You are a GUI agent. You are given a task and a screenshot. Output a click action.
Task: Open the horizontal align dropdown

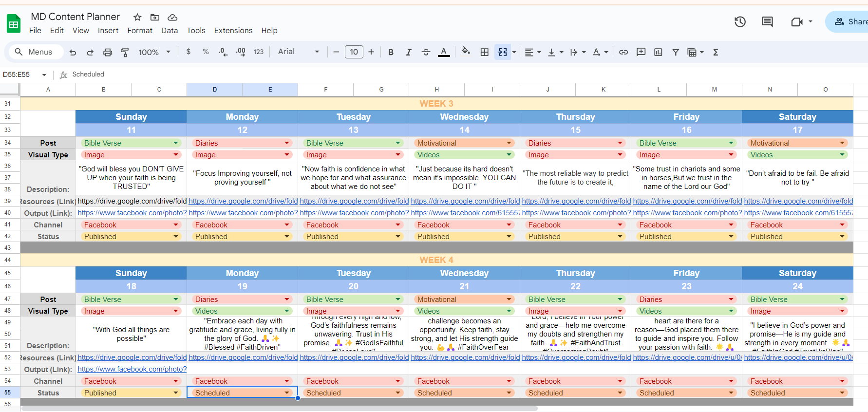pos(533,52)
